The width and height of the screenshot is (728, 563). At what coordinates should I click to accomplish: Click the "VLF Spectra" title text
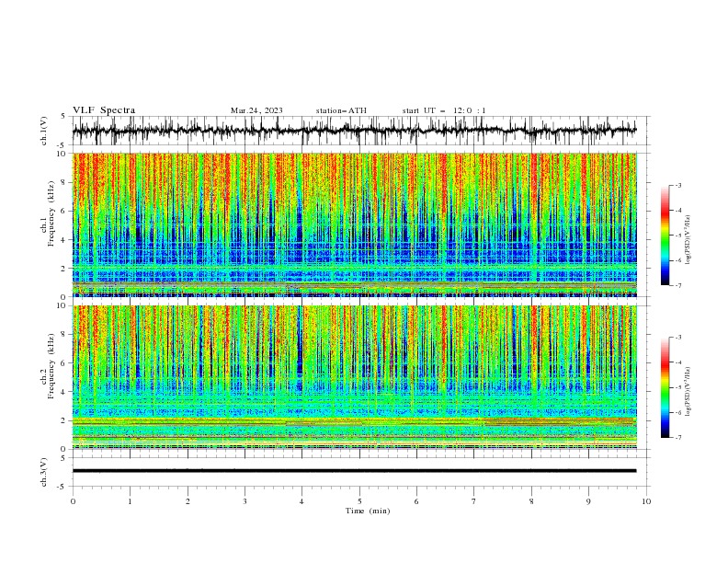coord(104,110)
